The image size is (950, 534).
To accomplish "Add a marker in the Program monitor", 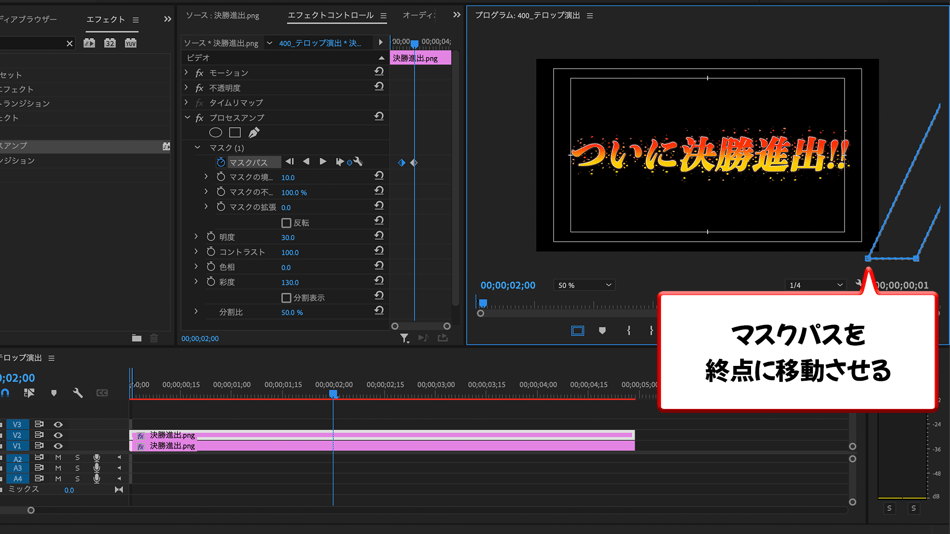I will pyautogui.click(x=602, y=330).
